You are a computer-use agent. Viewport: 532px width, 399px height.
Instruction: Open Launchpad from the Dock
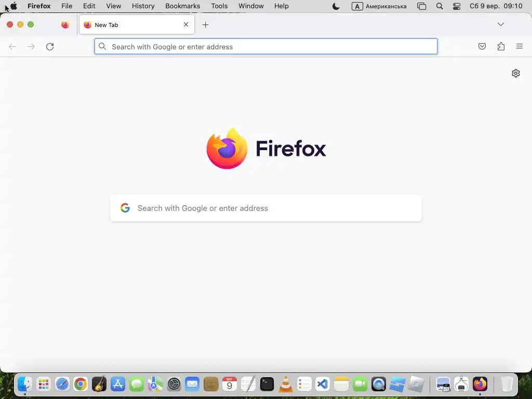(x=44, y=384)
